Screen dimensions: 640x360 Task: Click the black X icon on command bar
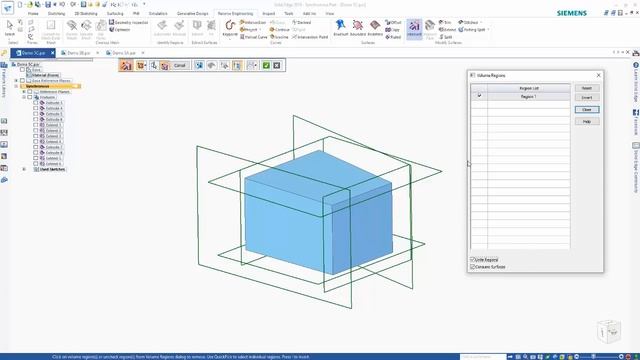pyautogui.click(x=277, y=65)
